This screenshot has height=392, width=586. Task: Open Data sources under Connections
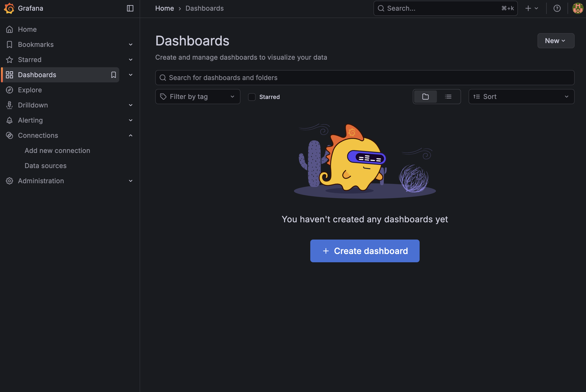45,166
